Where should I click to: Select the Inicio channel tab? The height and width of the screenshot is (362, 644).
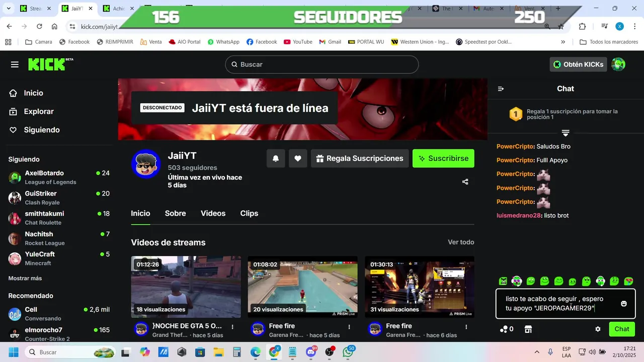tap(140, 213)
